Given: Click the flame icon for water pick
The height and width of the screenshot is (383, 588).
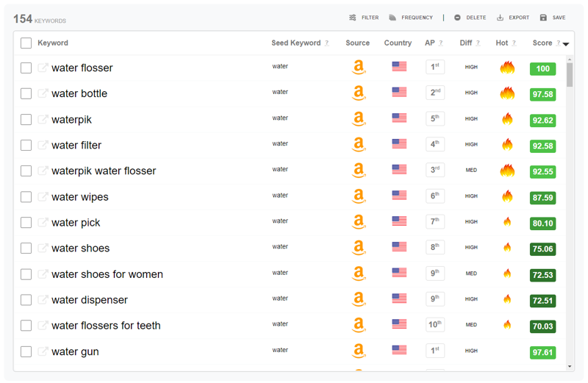Looking at the screenshot, I should (507, 222).
